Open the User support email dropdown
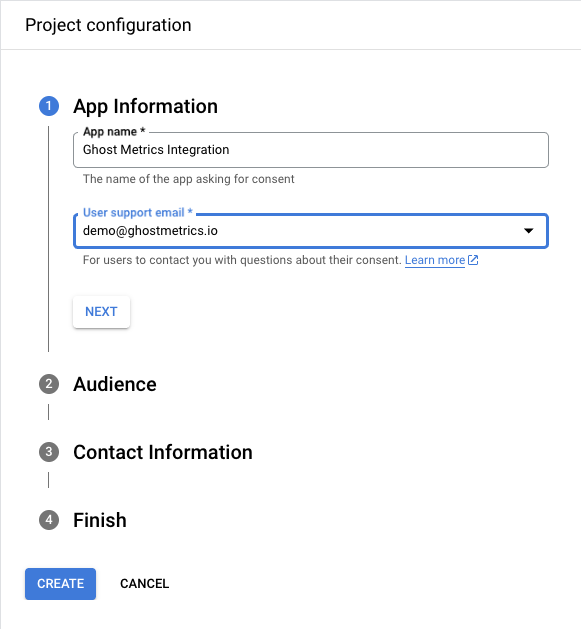581x629 pixels. [x=311, y=231]
